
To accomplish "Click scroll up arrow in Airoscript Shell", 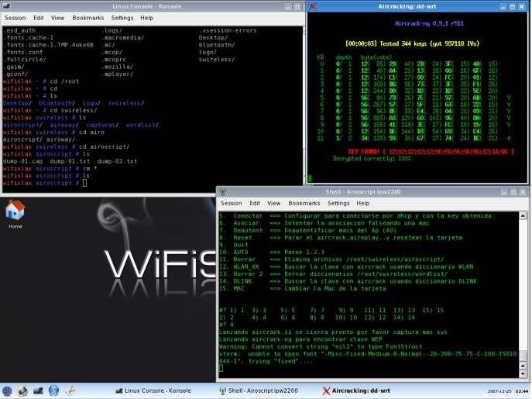I will coord(523,215).
